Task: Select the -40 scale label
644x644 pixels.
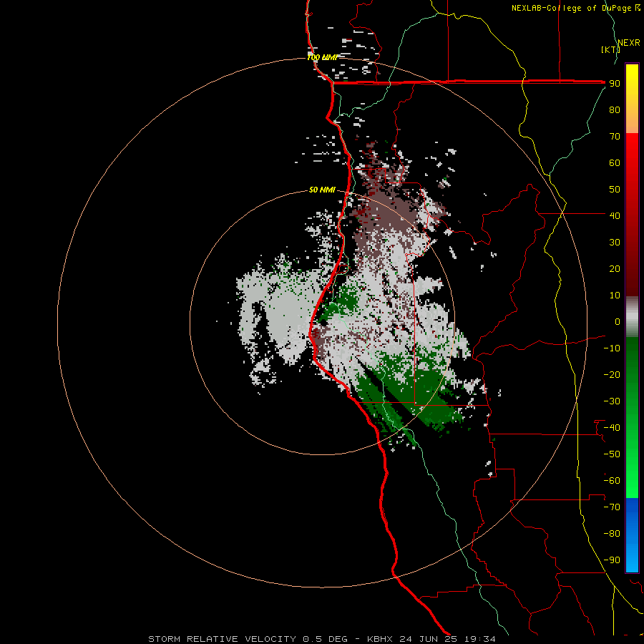Action: pos(612,428)
